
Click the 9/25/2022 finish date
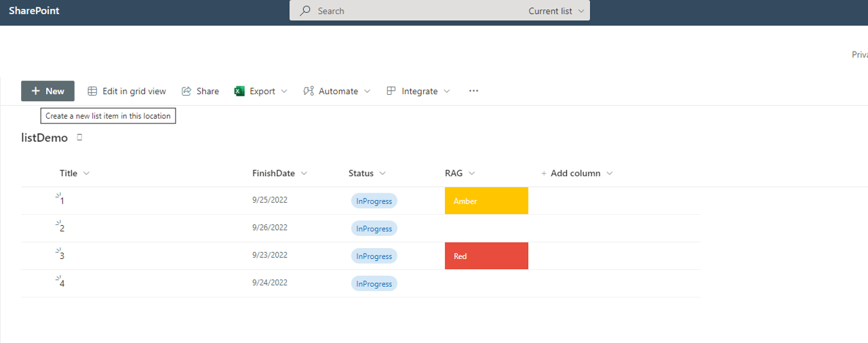point(270,200)
